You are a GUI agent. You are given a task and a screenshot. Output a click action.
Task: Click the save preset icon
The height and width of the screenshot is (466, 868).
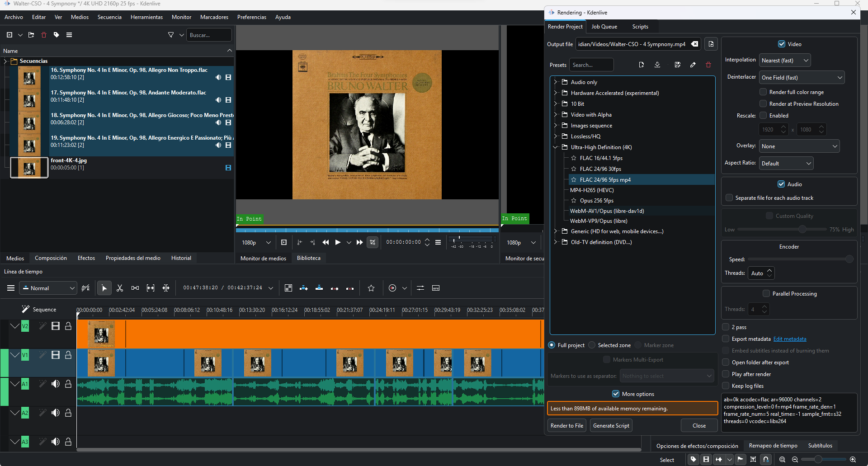click(677, 65)
